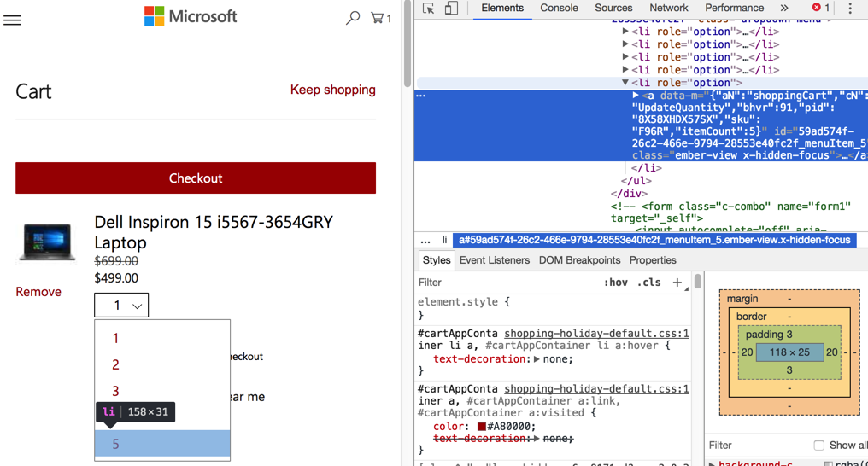Collapse the expanded li role option node

pyautogui.click(x=625, y=83)
